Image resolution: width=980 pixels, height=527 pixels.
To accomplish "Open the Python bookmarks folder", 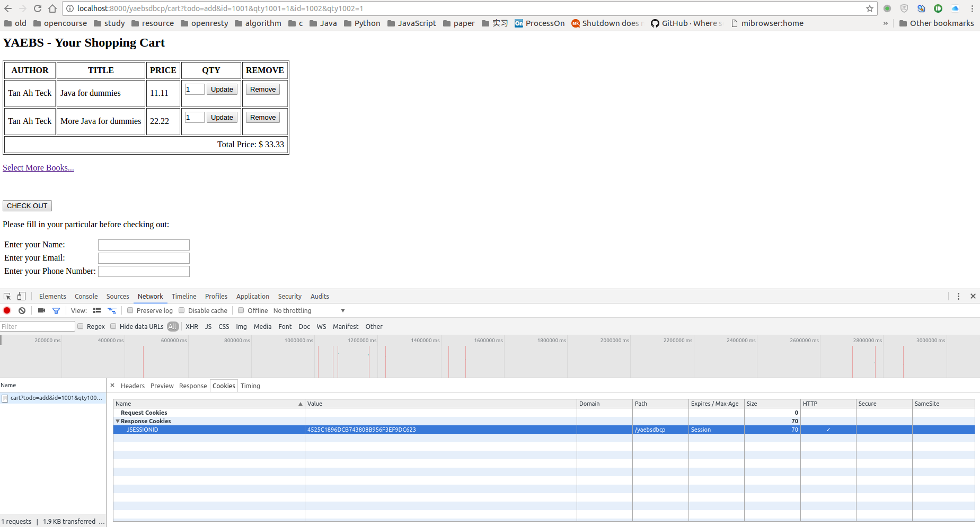I will pyautogui.click(x=362, y=23).
